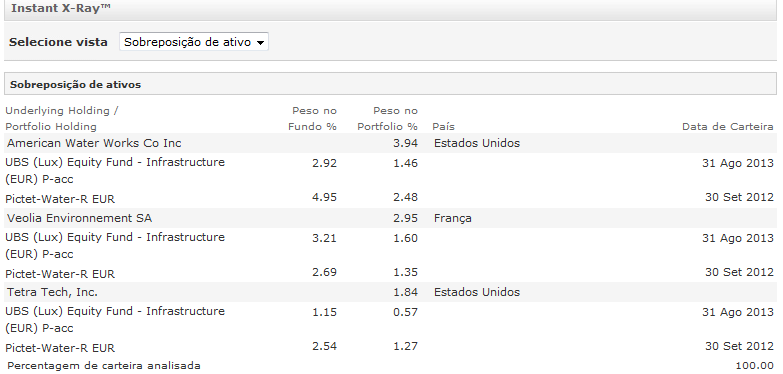Screen dimensions: 783x374
Task: Click the 4.95 fund weight value
Action: pyautogui.click(x=325, y=197)
